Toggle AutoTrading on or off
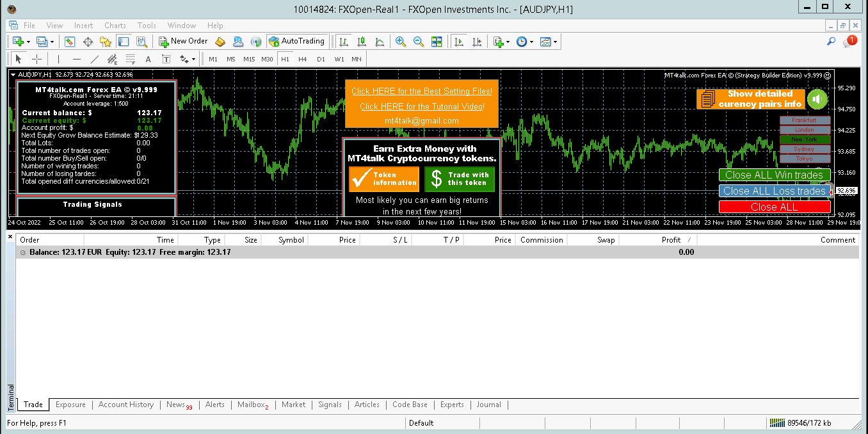Viewport: 868px width, 434px height. [296, 42]
